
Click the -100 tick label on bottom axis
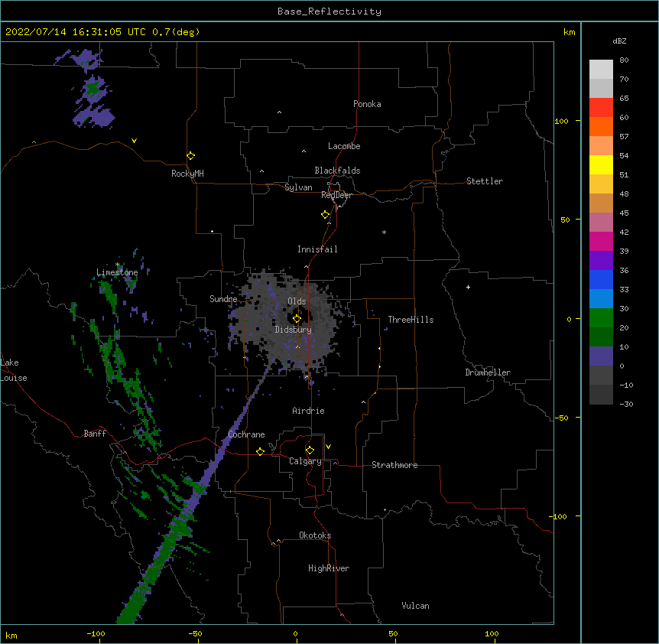pyautogui.click(x=96, y=633)
